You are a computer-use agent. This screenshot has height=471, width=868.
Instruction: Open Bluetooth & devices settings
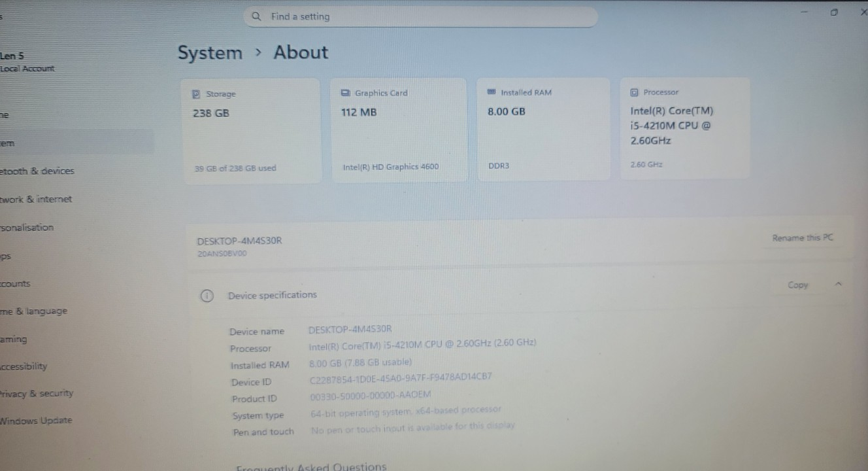37,171
